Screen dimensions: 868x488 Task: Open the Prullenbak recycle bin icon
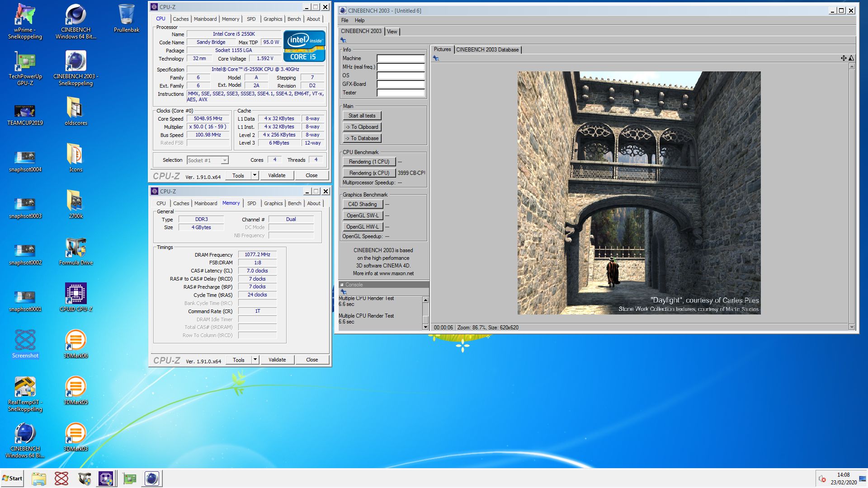127,18
